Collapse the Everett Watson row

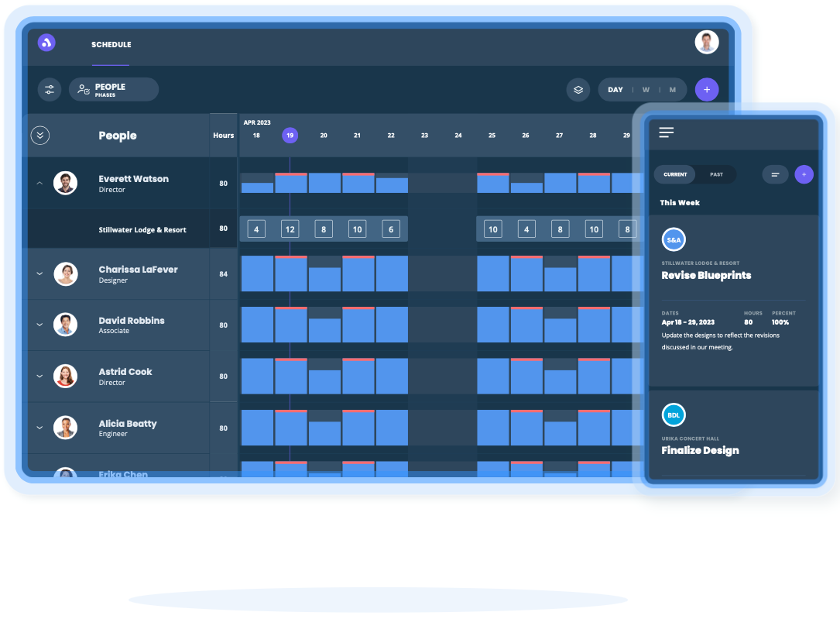click(x=39, y=183)
